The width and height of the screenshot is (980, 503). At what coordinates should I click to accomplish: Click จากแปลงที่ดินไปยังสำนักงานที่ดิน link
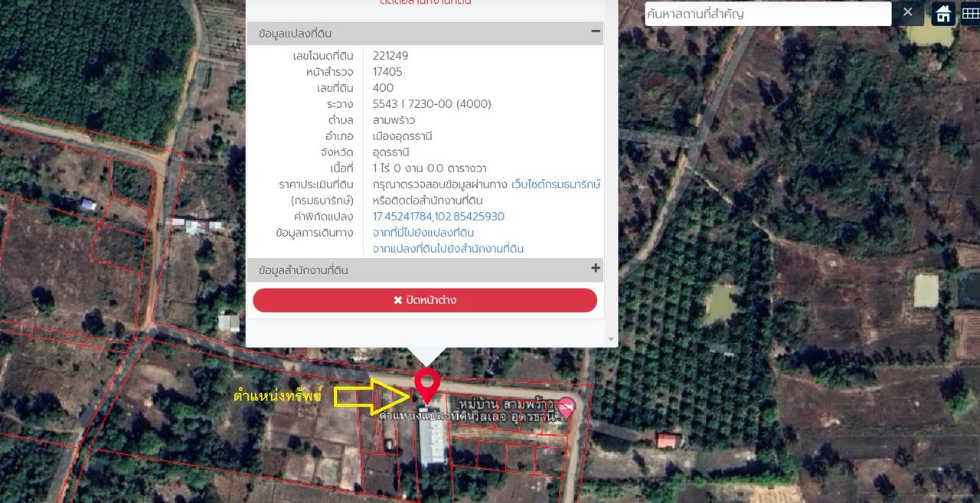coord(448,249)
